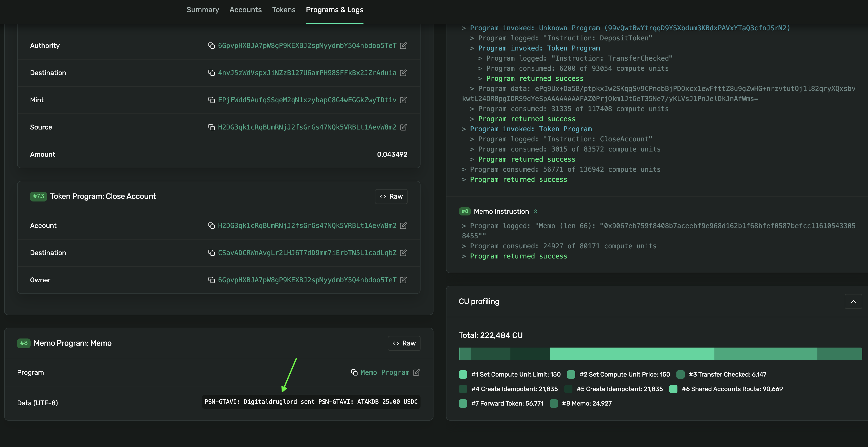Image resolution: width=868 pixels, height=447 pixels.
Task: Select the memo Data (UTF-8) value
Action: 311,402
